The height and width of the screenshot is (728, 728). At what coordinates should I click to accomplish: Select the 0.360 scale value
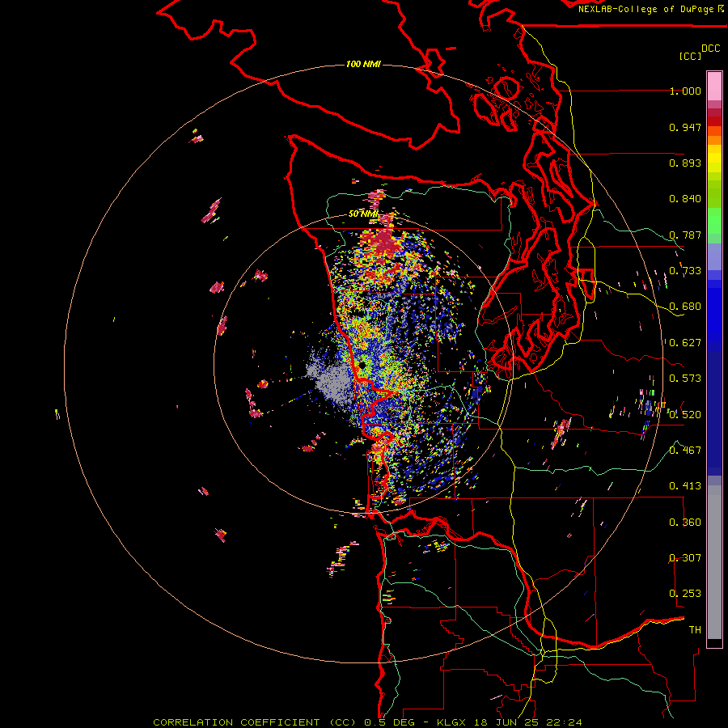pos(685,523)
